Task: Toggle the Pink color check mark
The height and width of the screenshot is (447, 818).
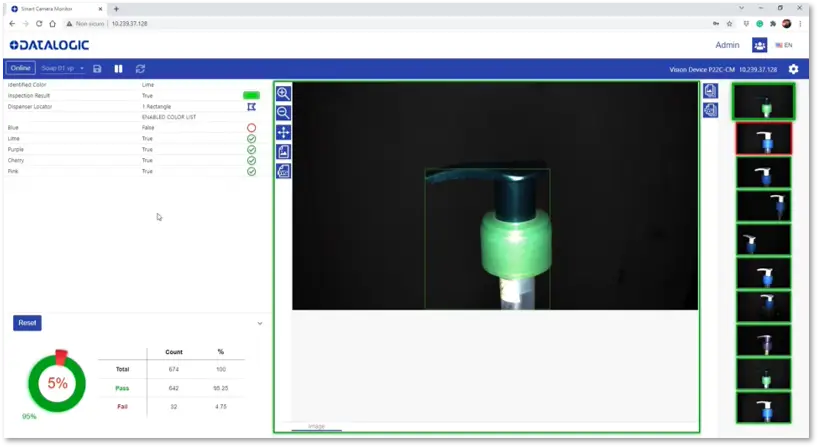Action: pos(251,172)
